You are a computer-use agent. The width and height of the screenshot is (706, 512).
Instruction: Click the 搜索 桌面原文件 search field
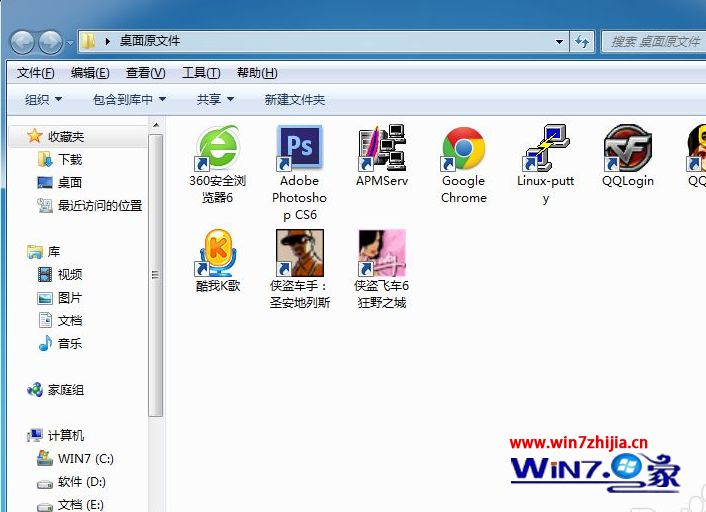[654, 42]
